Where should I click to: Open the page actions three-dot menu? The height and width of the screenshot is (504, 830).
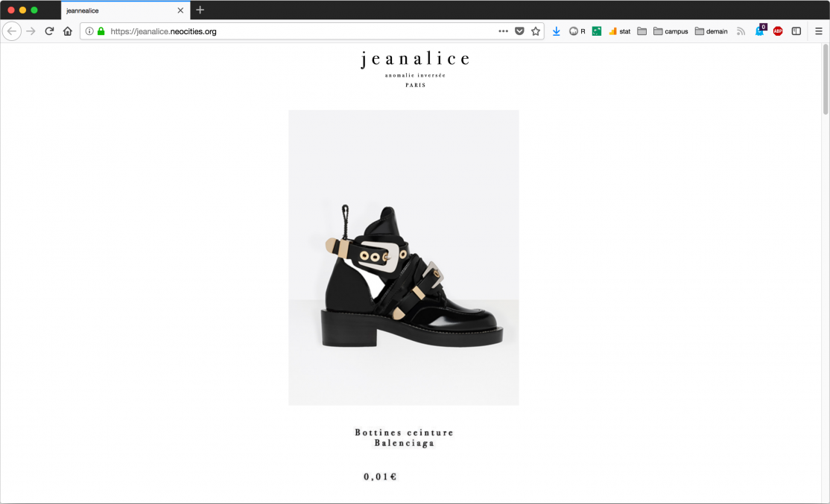[504, 31]
